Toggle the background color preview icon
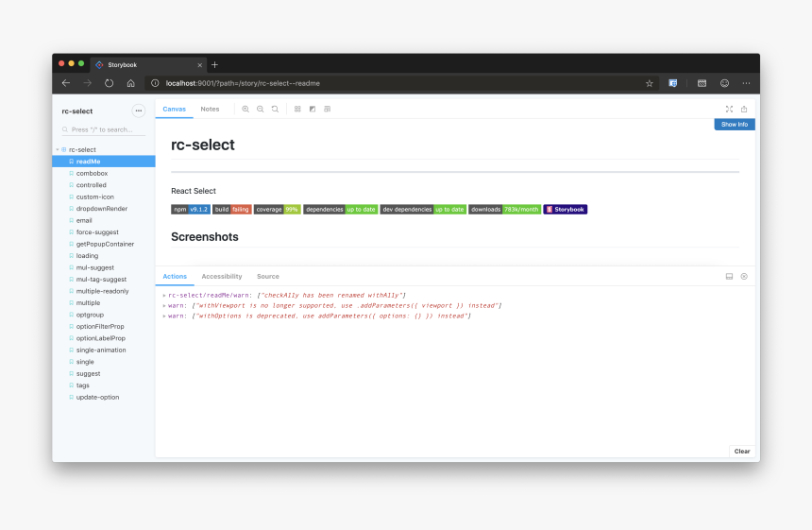The height and width of the screenshot is (530, 812). point(313,109)
